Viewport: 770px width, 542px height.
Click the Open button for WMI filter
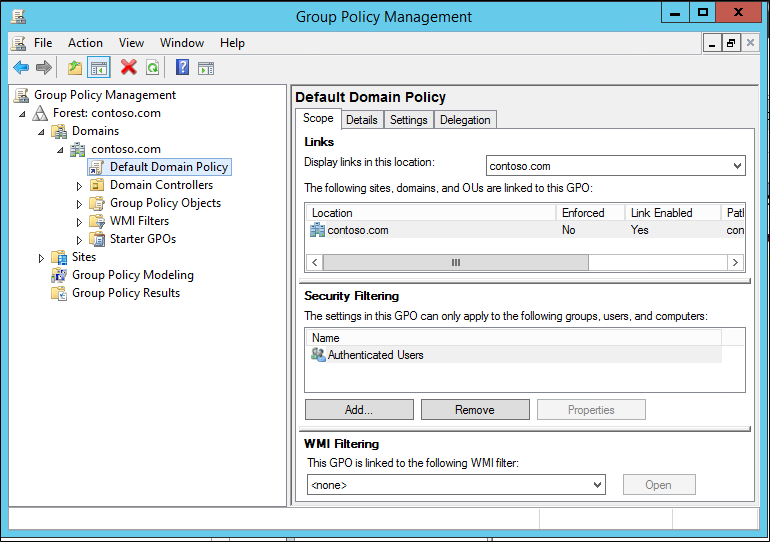click(x=659, y=485)
